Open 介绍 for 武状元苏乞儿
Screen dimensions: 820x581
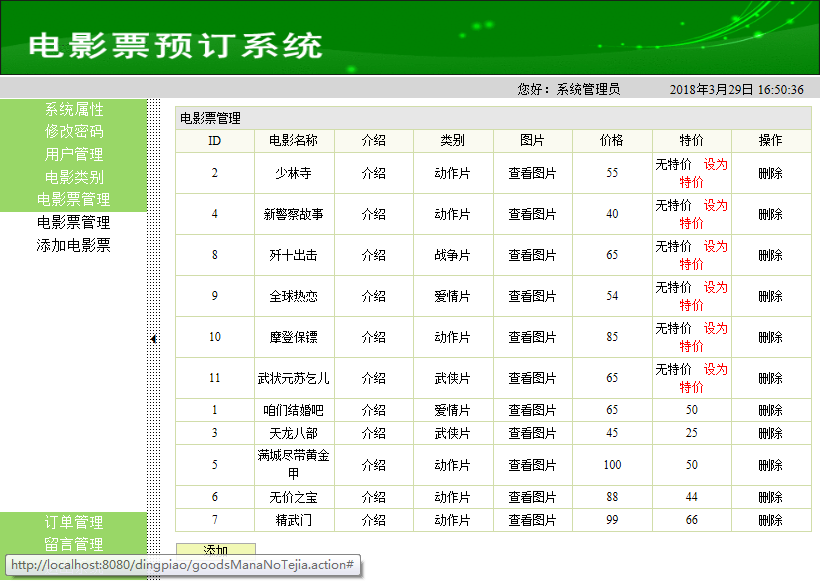(x=373, y=378)
